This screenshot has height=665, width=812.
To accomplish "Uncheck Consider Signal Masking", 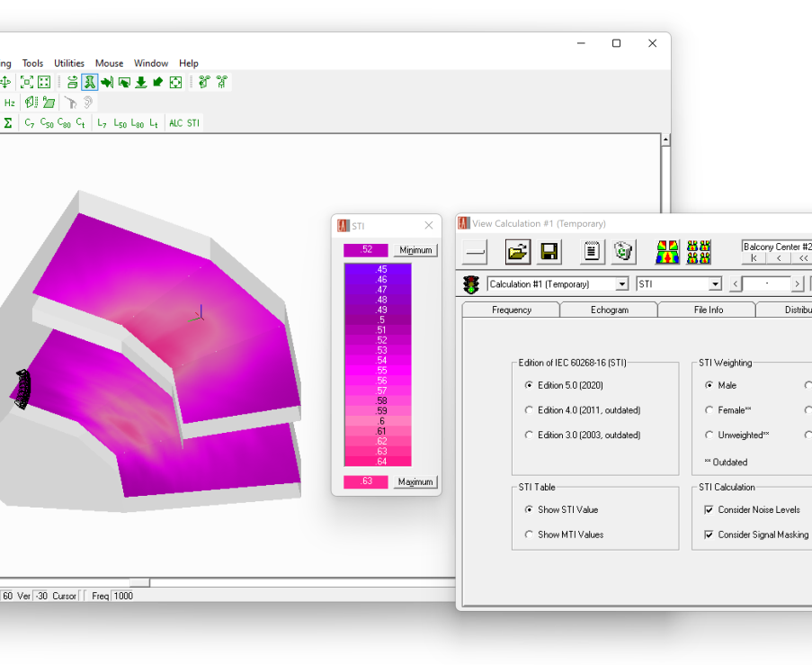I will (x=709, y=535).
